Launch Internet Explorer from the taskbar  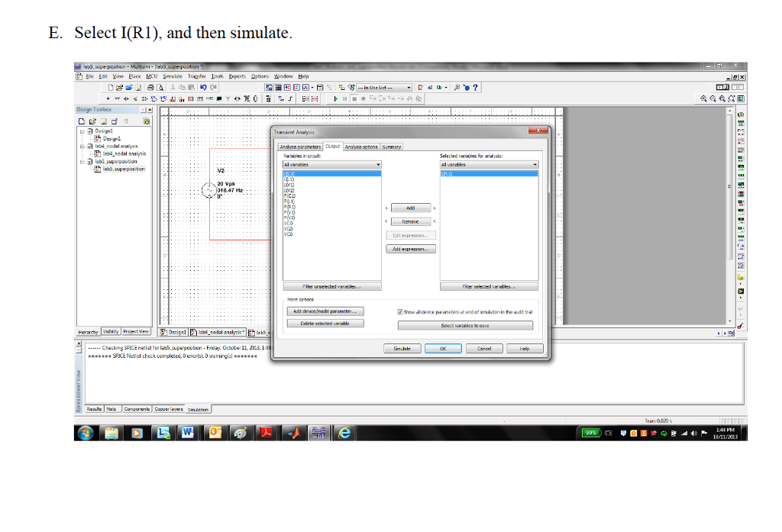click(x=344, y=434)
